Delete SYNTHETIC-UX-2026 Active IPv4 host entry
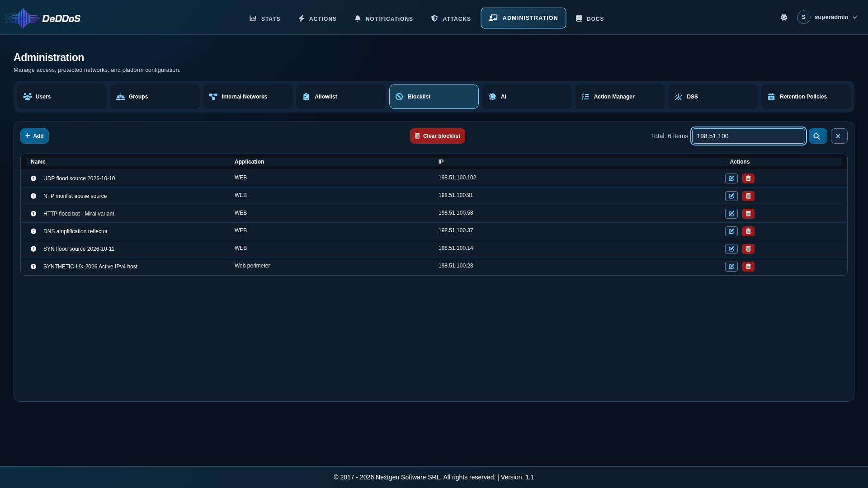The height and width of the screenshot is (488, 868). click(x=748, y=267)
